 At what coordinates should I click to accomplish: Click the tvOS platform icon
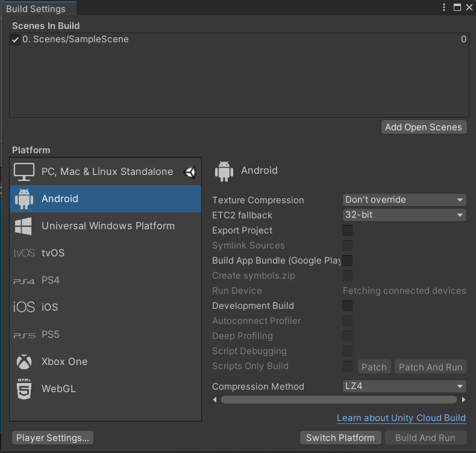pyautogui.click(x=24, y=253)
